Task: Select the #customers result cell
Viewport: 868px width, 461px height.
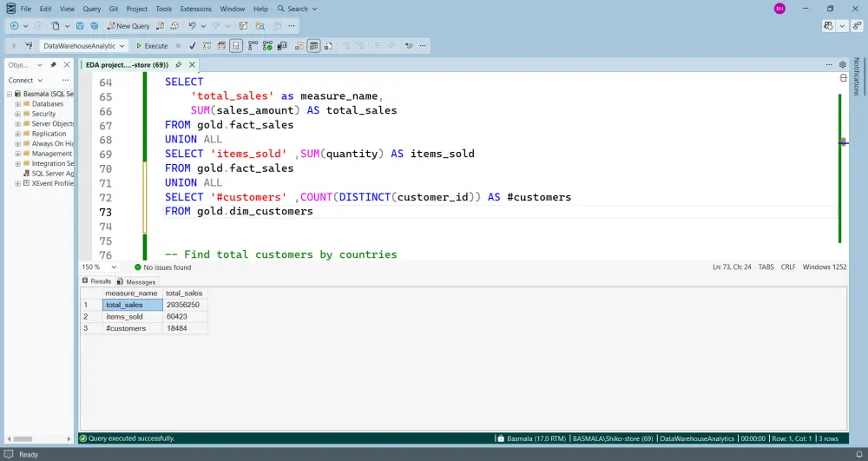Action: pyautogui.click(x=133, y=328)
